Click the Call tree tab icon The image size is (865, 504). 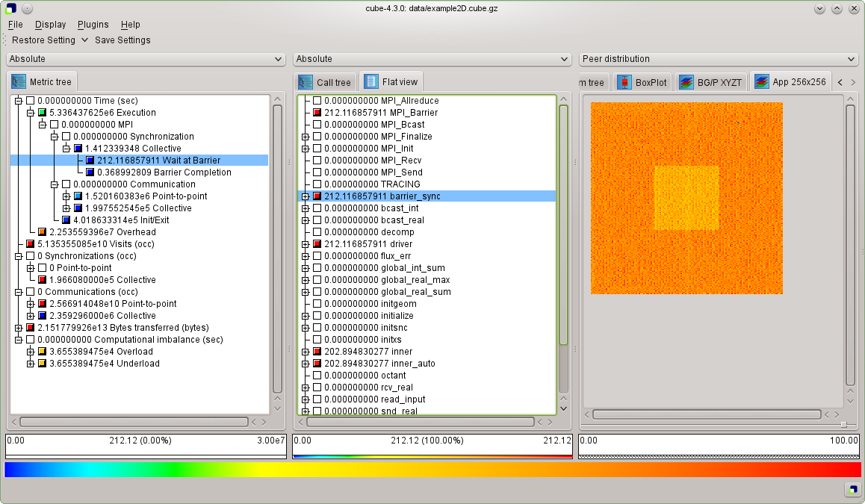(306, 82)
